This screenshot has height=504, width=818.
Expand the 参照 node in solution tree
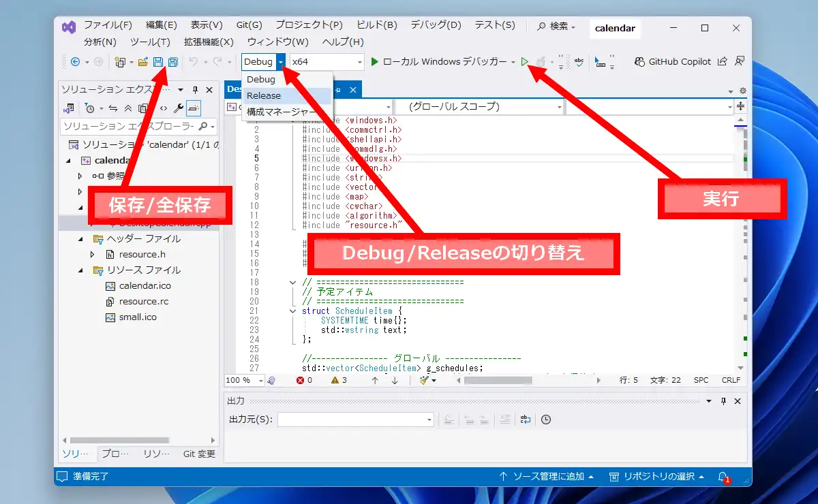(x=80, y=176)
